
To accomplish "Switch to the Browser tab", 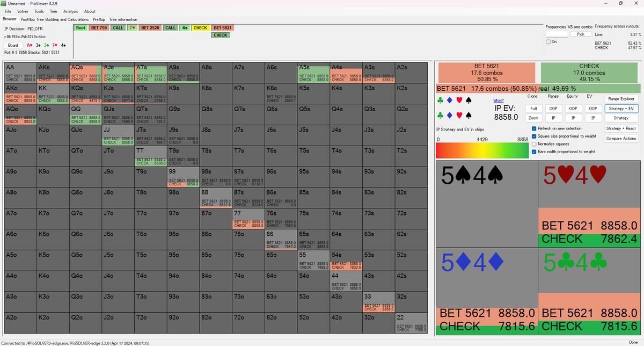I will click(x=10, y=19).
